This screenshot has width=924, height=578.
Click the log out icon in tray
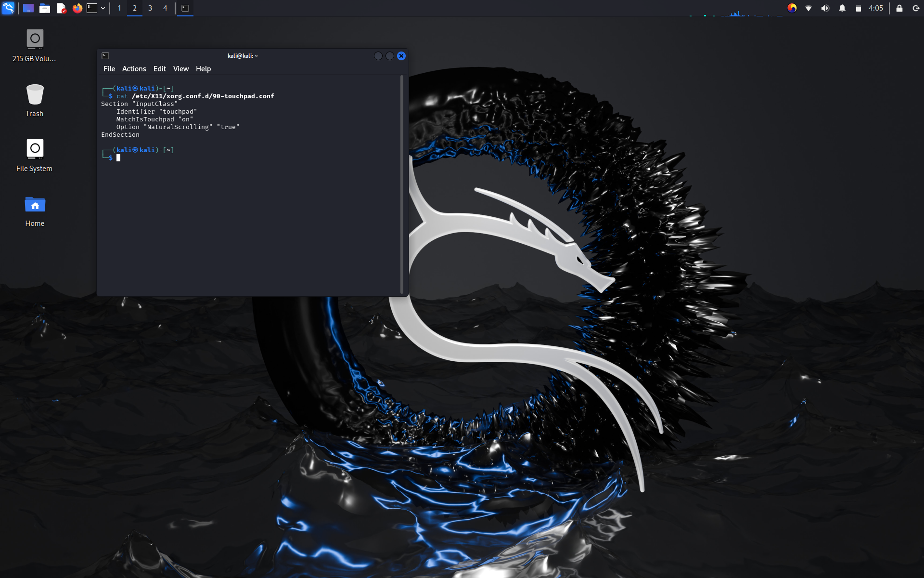click(x=915, y=8)
